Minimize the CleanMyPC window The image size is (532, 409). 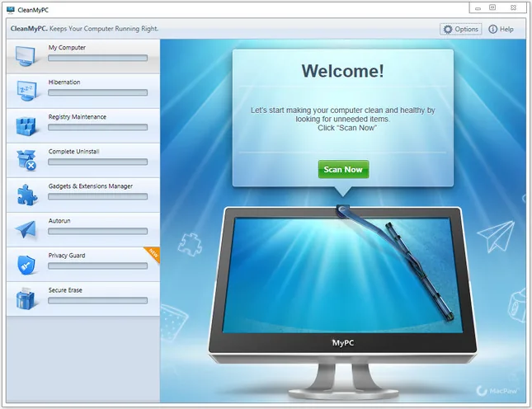point(478,7)
